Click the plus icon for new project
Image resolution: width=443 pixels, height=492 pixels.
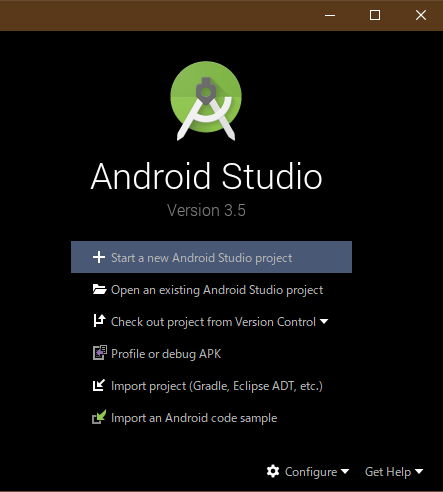tap(99, 257)
